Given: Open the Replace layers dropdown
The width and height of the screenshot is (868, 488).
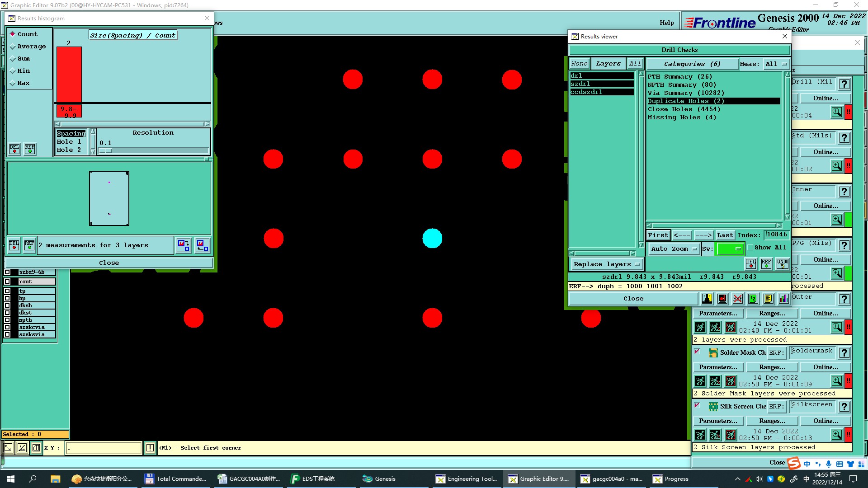Looking at the screenshot, I should [x=607, y=264].
